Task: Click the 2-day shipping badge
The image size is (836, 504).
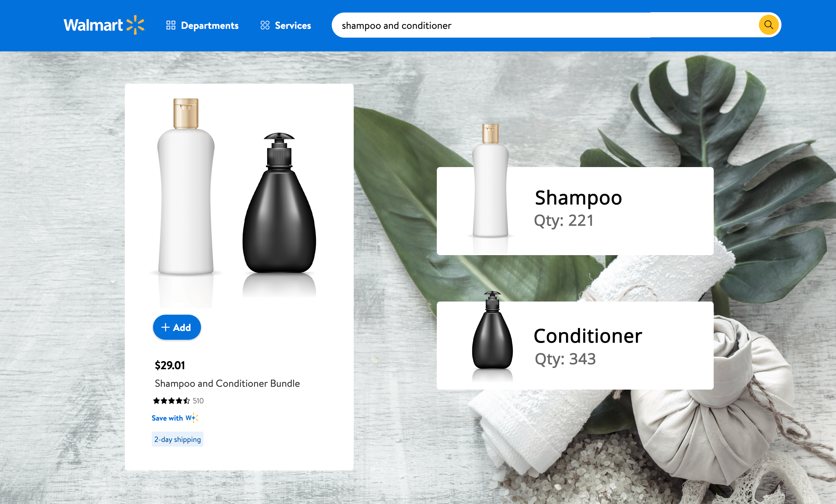Action: point(177,439)
